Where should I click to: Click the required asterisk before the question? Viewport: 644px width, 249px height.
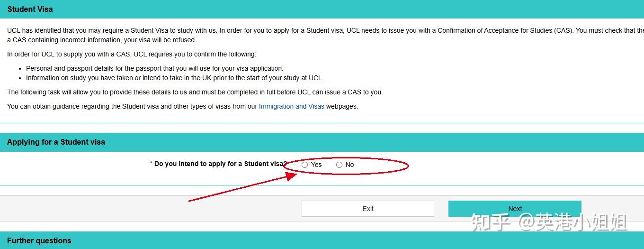pyautogui.click(x=151, y=164)
